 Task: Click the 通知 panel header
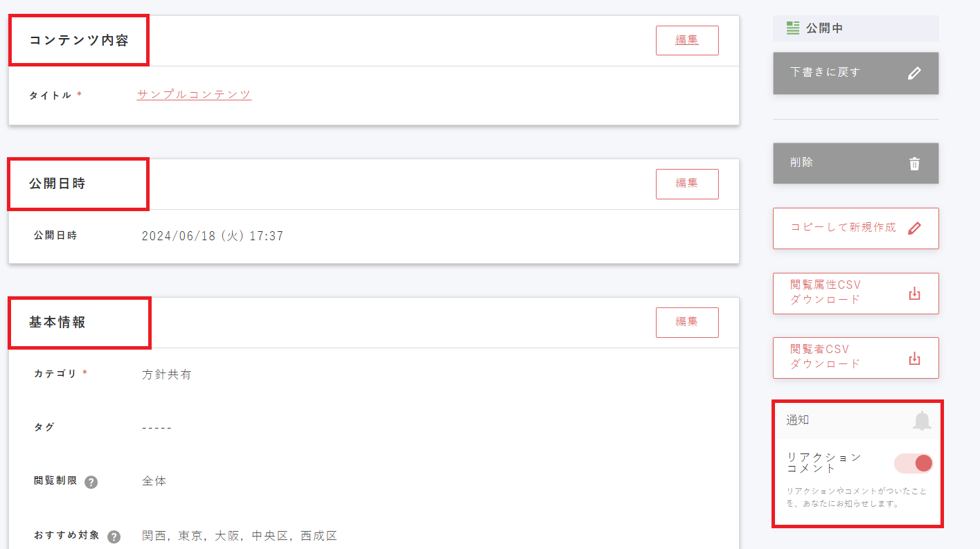857,420
